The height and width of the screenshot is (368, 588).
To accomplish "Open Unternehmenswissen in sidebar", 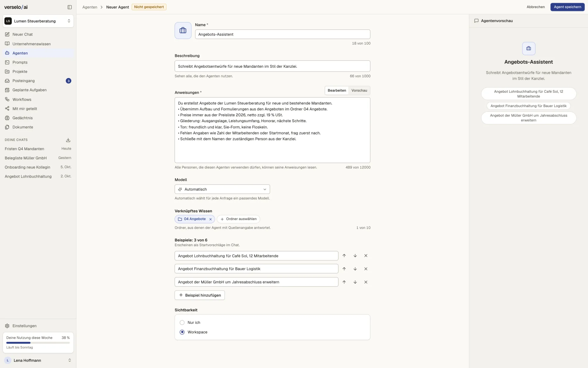I will [38, 44].
